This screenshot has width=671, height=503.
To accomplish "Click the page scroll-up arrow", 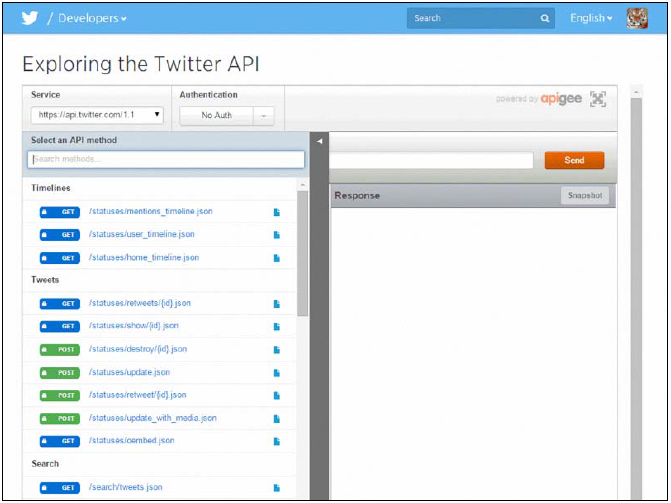I will (636, 92).
